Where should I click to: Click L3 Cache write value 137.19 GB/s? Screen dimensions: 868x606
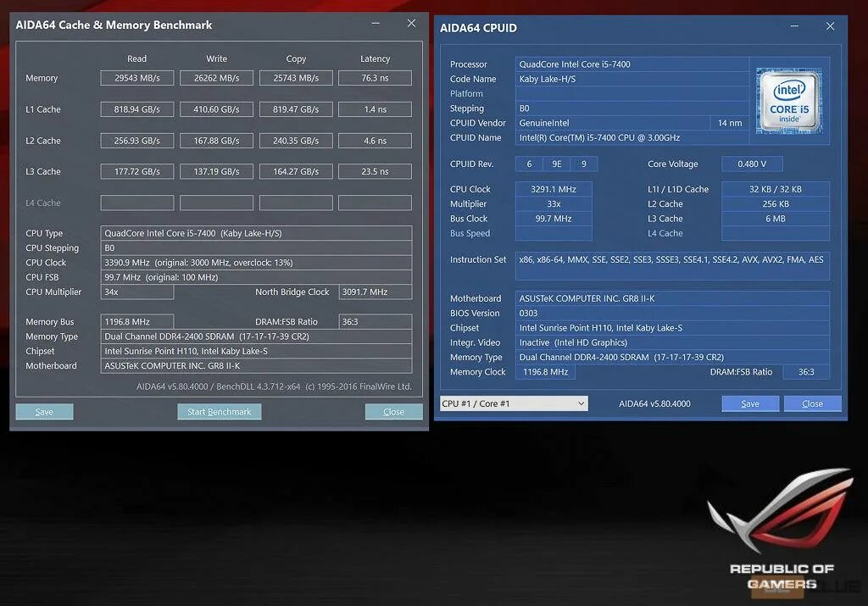click(x=216, y=171)
